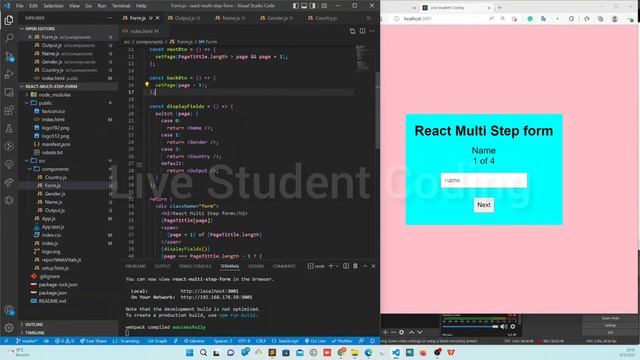Click the master branch in status bar
The width and height of the screenshot is (640, 360).
tap(27, 341)
